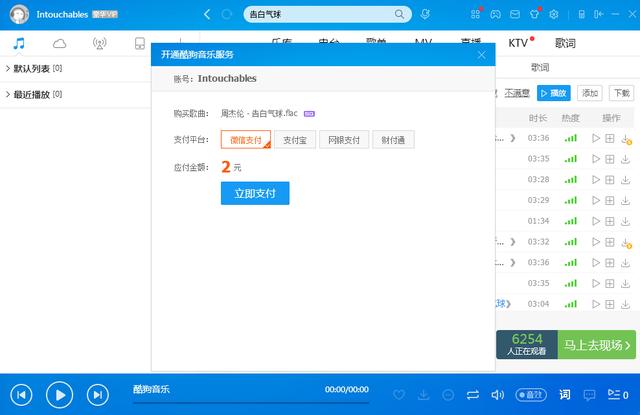Viewport: 640px width, 415px height.
Task: Add the 03:32 song to list
Action: tap(610, 242)
